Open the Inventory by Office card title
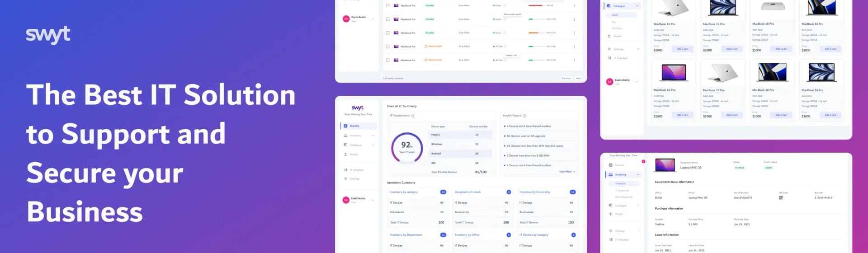The width and height of the screenshot is (868, 253). 467,235
